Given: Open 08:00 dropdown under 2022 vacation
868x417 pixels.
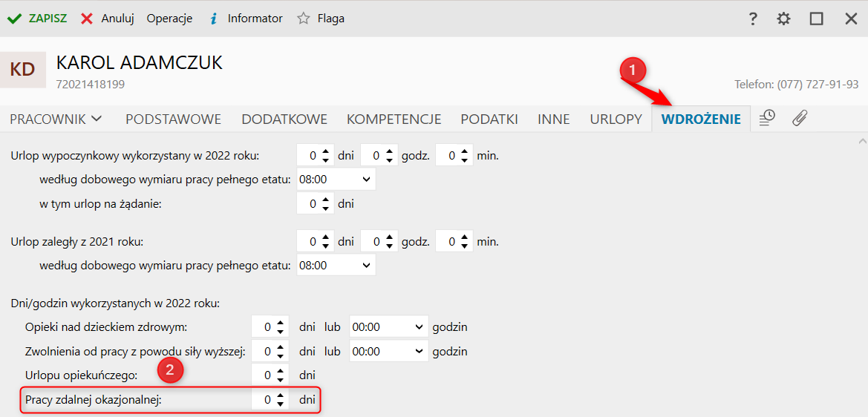Looking at the screenshot, I should 336,180.
